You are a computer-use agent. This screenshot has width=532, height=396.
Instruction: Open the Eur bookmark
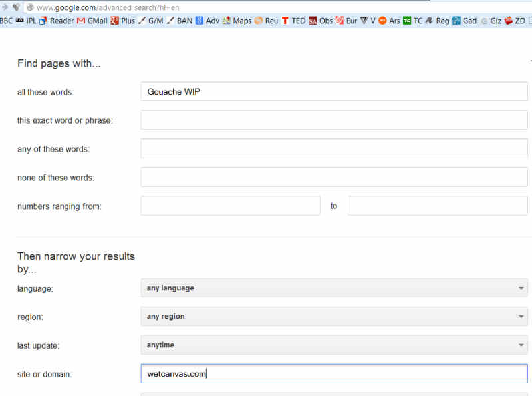click(346, 21)
